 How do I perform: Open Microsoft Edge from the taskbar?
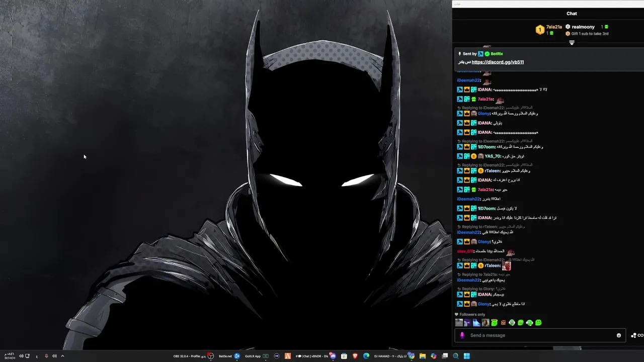(x=366, y=356)
